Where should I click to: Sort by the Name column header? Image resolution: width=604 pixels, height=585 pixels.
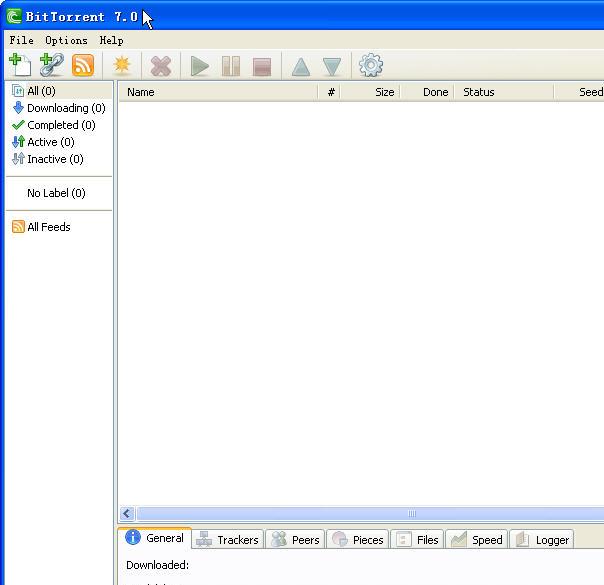(x=218, y=92)
